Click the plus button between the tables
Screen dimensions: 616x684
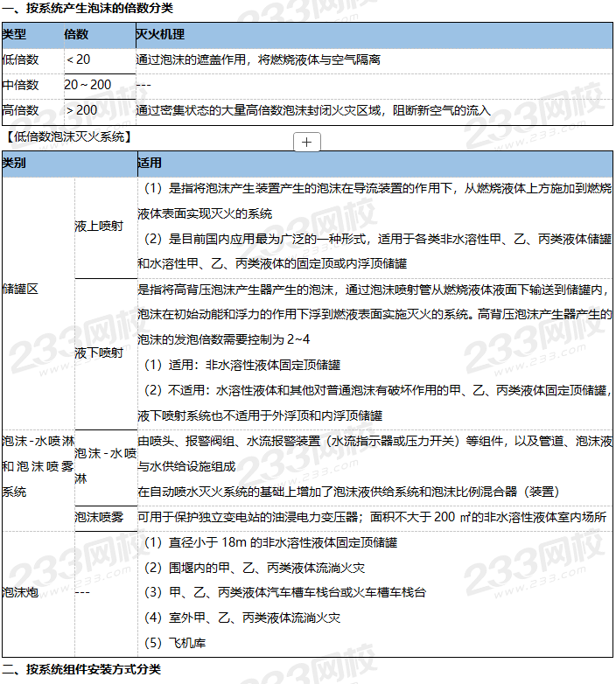tap(308, 142)
